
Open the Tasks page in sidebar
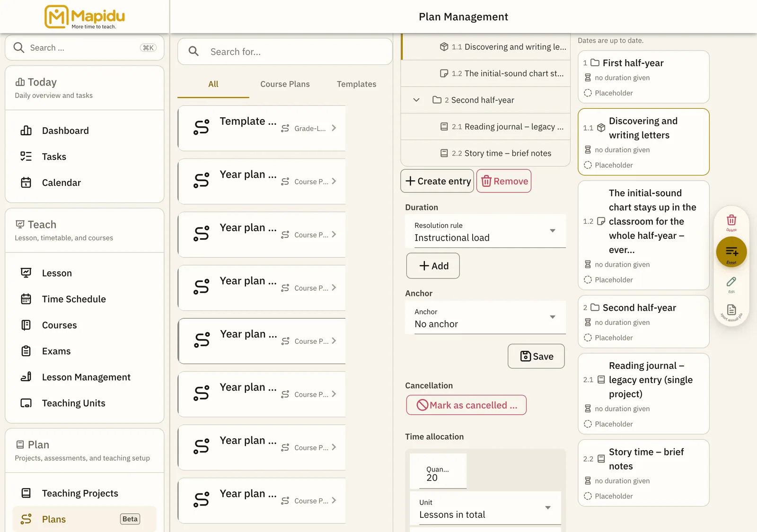[85, 157]
